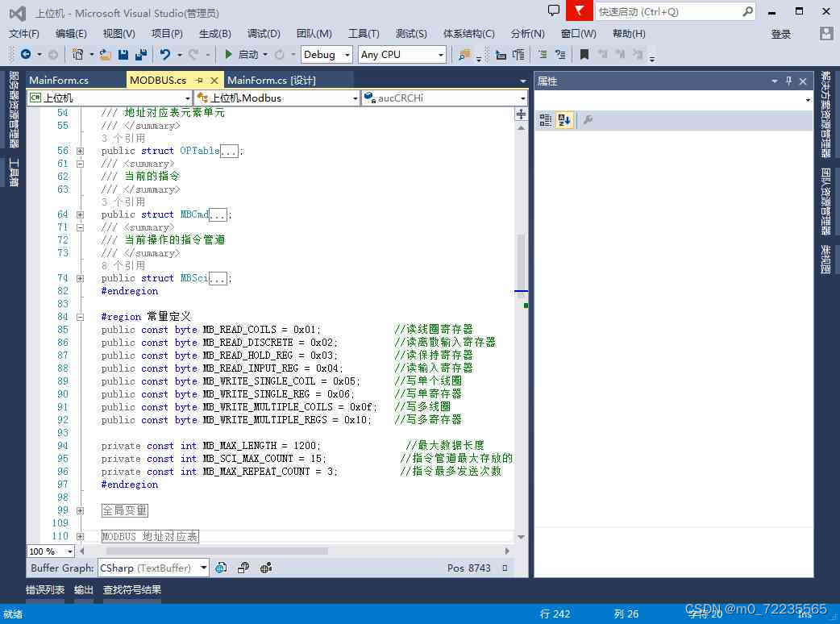Open the 调试(D) menu
The width and height of the screenshot is (840, 624).
coord(264,34)
